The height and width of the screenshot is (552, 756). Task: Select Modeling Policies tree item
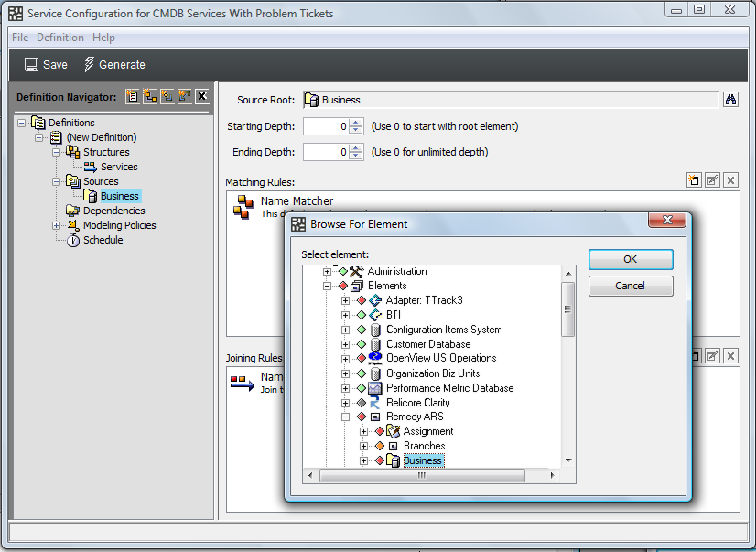(x=119, y=225)
